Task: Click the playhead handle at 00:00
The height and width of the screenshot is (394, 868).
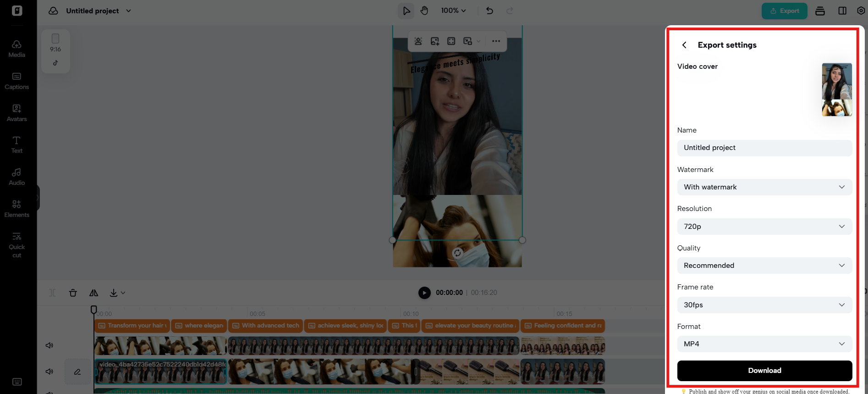Action: 93,310
